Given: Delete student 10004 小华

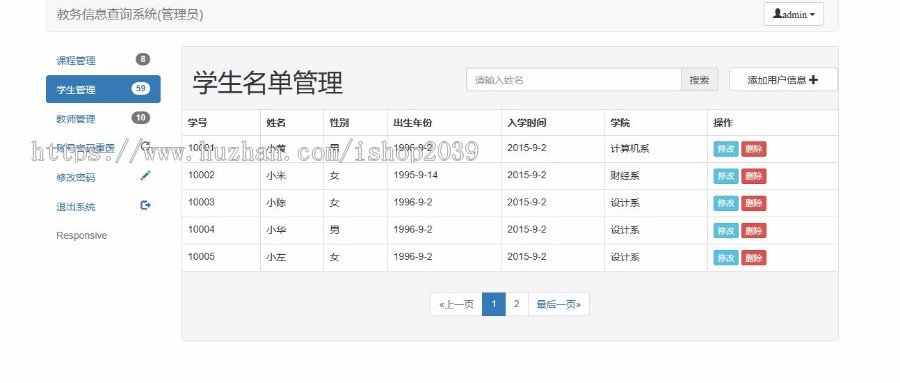Looking at the screenshot, I should click(x=754, y=231).
